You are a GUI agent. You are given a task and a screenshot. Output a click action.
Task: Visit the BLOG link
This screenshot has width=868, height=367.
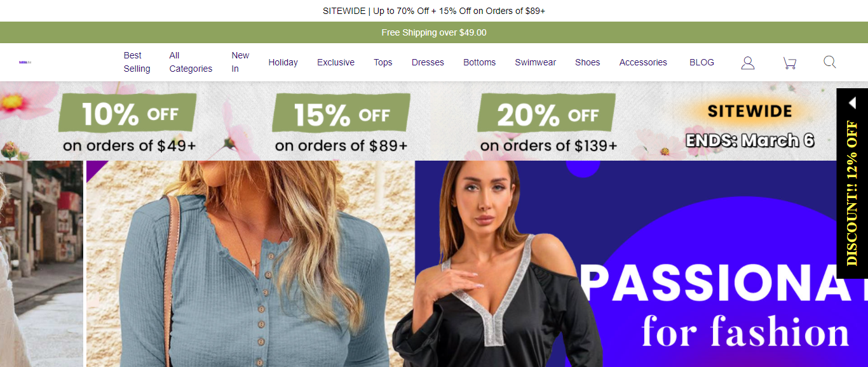point(702,62)
